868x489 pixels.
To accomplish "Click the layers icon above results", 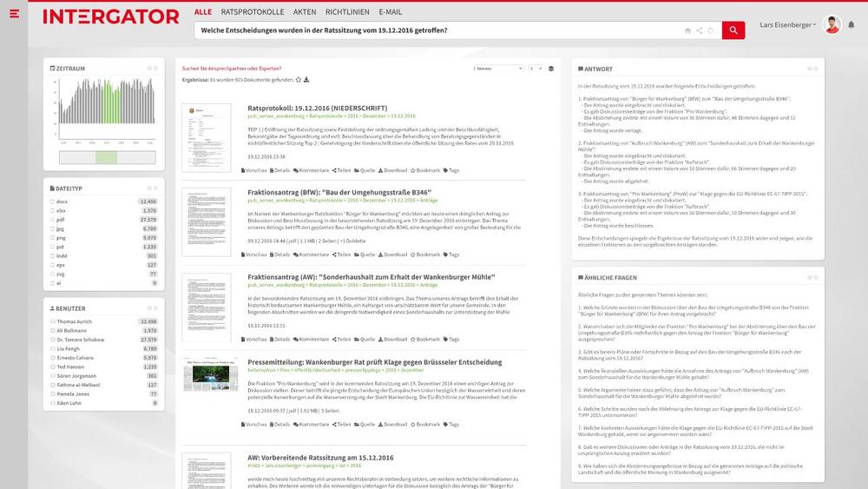I will 551,69.
